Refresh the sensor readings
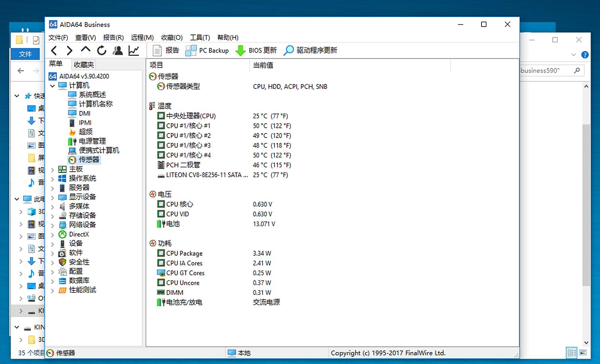The width and height of the screenshot is (600, 364). (x=102, y=50)
